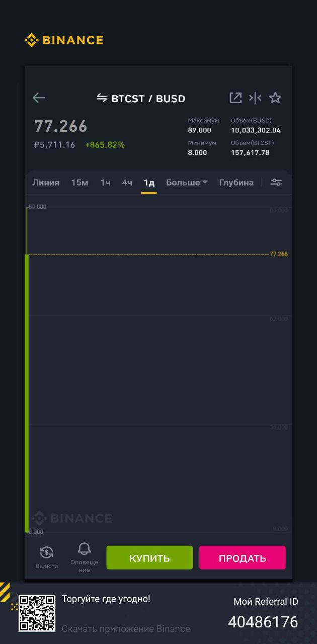
Task: Open the share/export icon
Action: point(235,98)
